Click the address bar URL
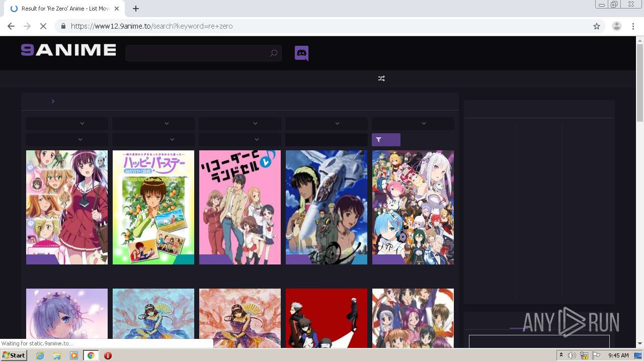Viewport: 644px width, 362px height. pyautogui.click(x=151, y=26)
